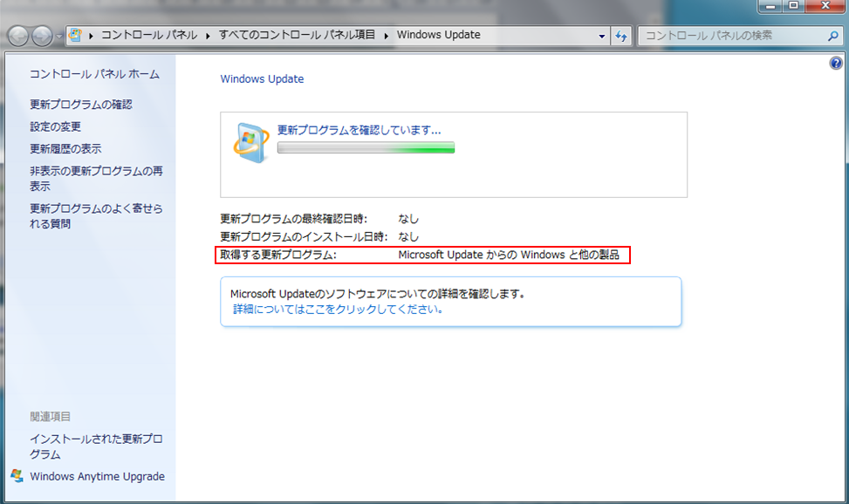Open コントロール パネル ホーム link
The height and width of the screenshot is (504, 849).
94,74
